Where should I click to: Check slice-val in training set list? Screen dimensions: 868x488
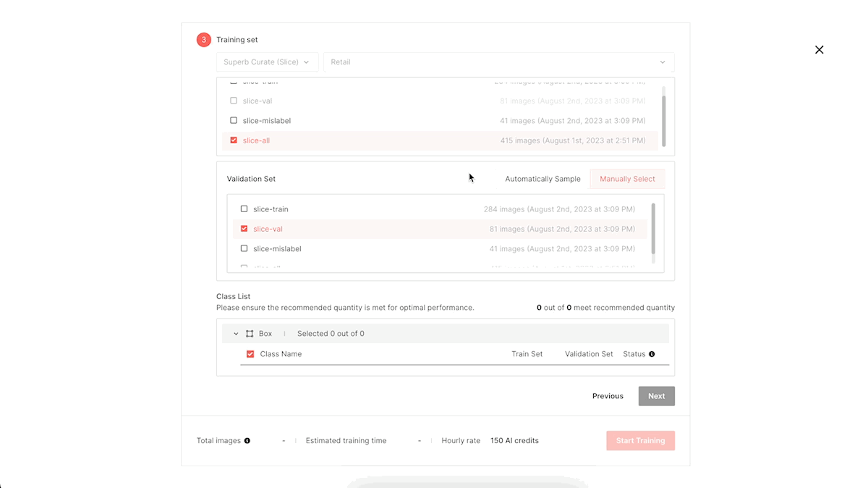(234, 101)
